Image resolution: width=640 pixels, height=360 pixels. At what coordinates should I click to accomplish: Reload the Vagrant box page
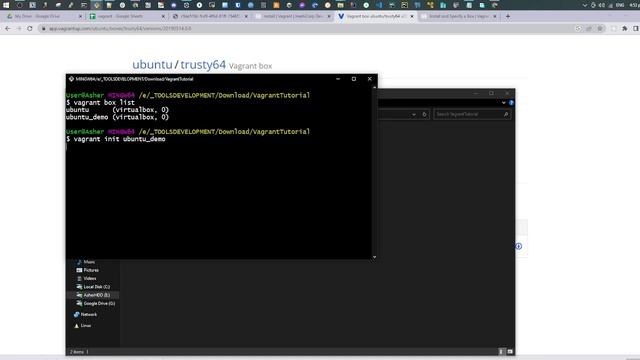coord(30,29)
